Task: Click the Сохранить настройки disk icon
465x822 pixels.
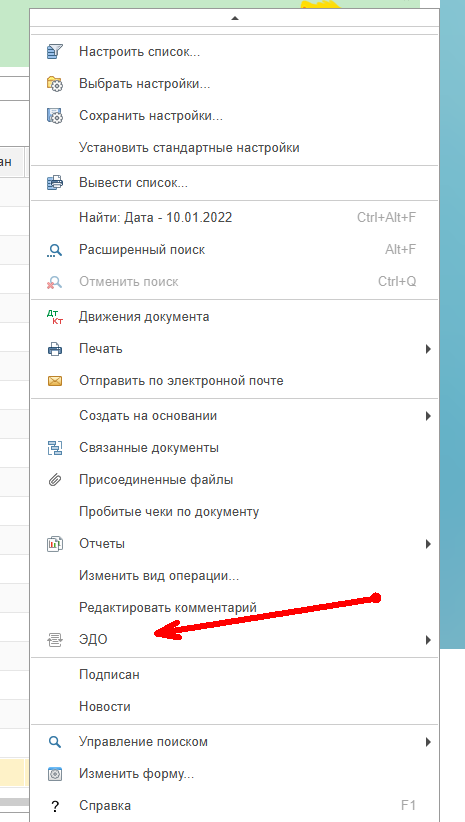Action: [x=55, y=115]
